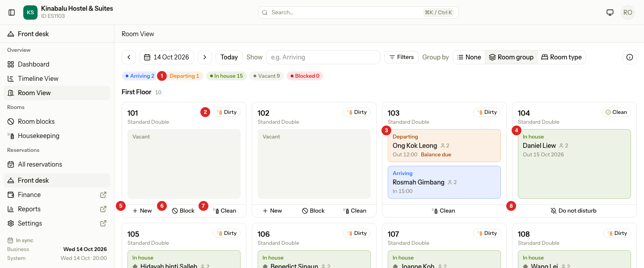Click the In sync status text

(x=25, y=240)
